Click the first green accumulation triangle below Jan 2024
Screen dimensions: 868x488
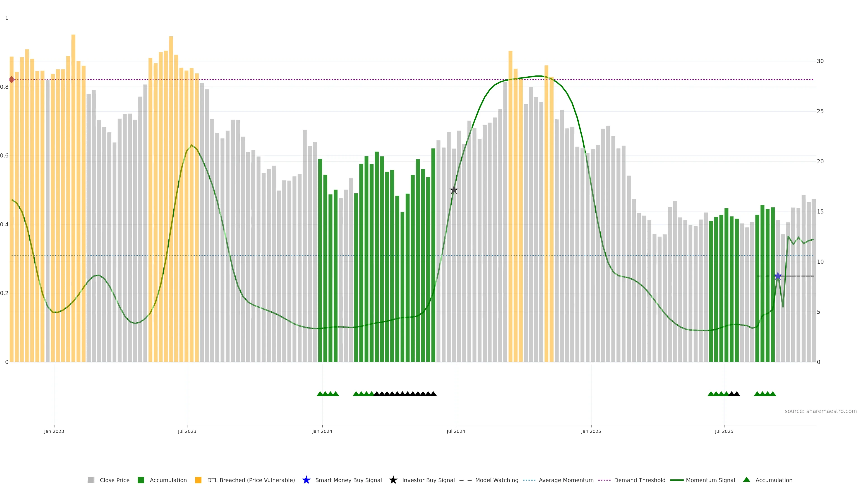point(320,394)
